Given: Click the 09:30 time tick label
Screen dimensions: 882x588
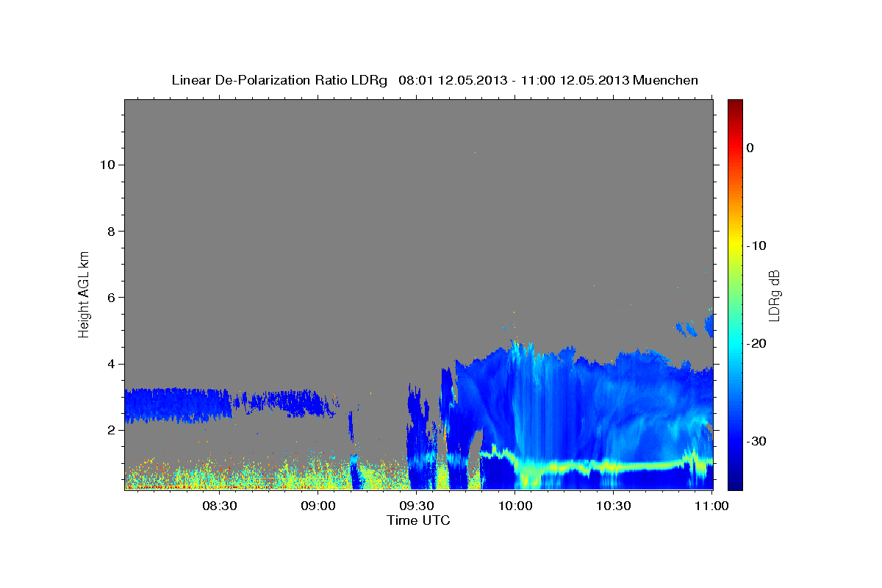Looking at the screenshot, I should click(417, 506).
